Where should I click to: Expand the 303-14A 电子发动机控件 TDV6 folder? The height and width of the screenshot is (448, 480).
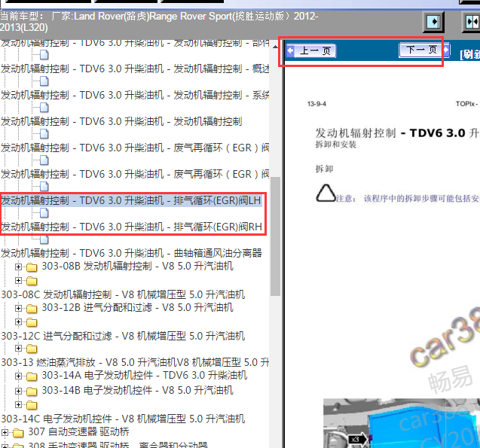(18, 376)
